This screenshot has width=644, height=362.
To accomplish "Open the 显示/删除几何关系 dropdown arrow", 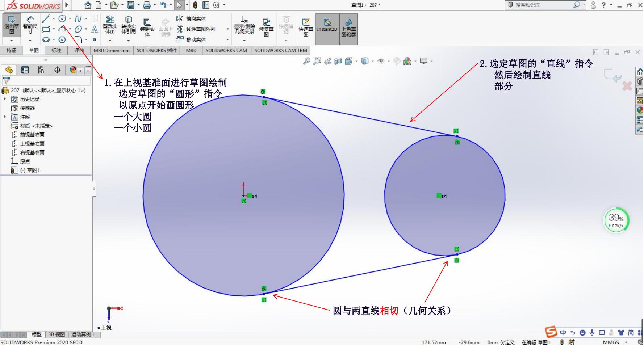I will (244, 41).
